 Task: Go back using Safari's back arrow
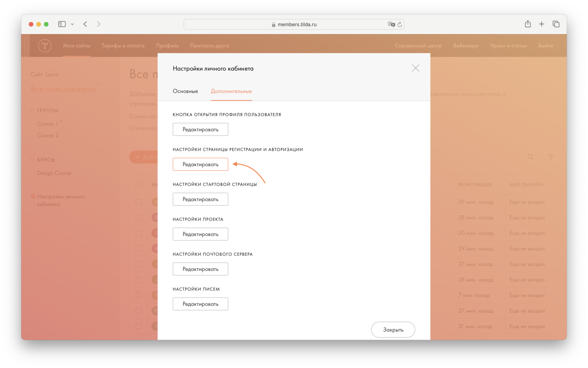click(85, 24)
